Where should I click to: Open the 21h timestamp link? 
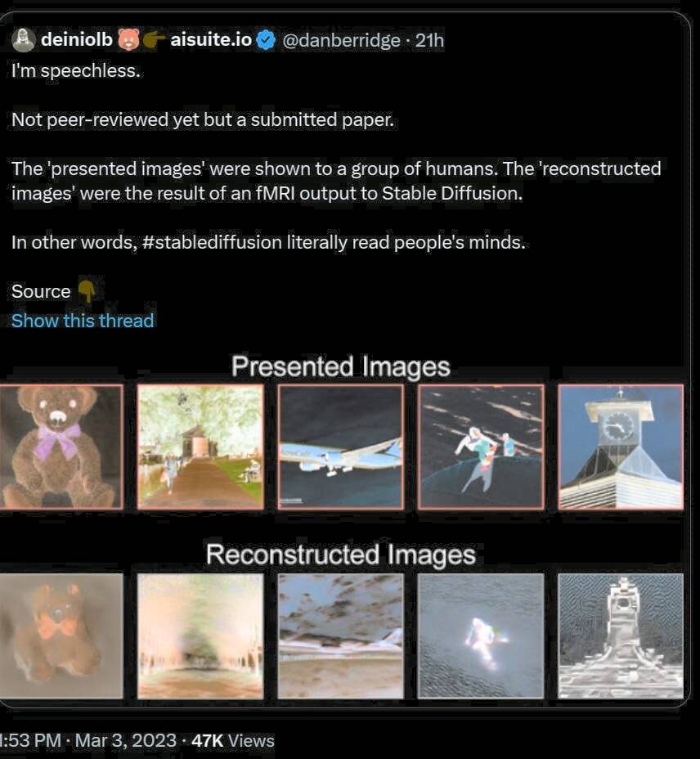coord(429,40)
